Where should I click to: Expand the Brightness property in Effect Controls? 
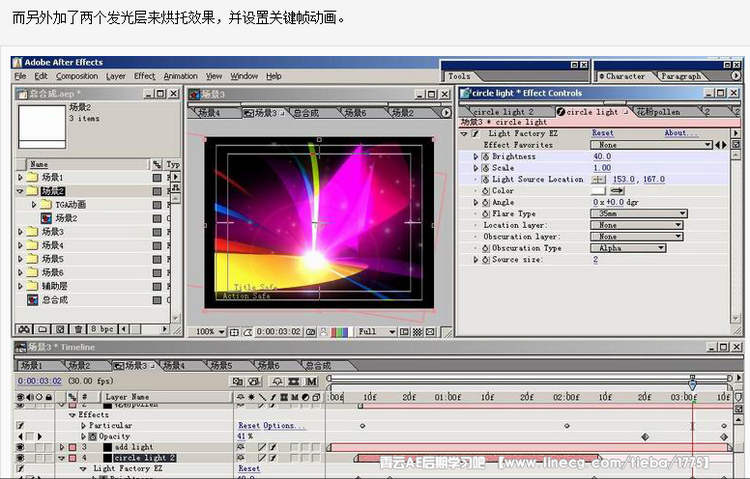(475, 156)
